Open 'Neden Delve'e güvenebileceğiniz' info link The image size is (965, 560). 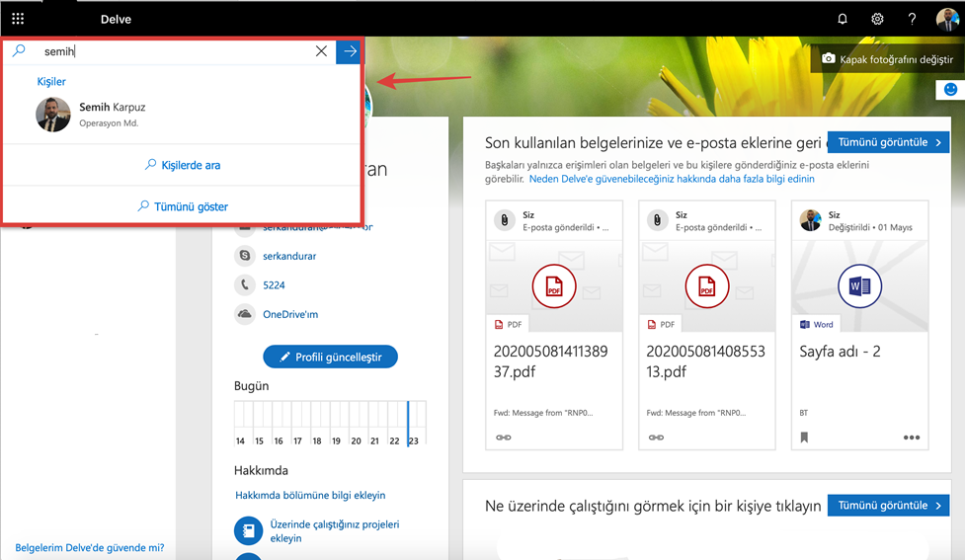[672, 179]
